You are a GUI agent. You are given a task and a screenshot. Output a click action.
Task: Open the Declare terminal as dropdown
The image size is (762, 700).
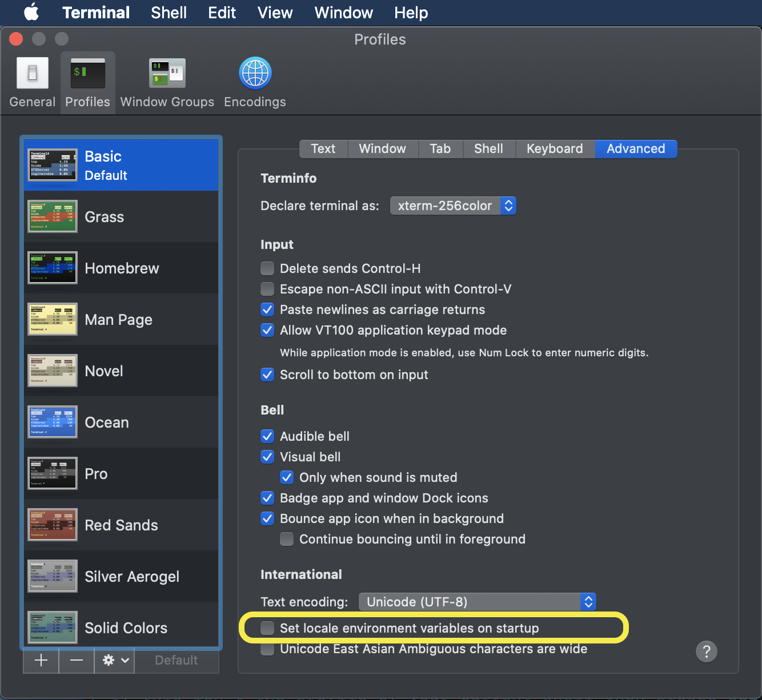(x=453, y=206)
